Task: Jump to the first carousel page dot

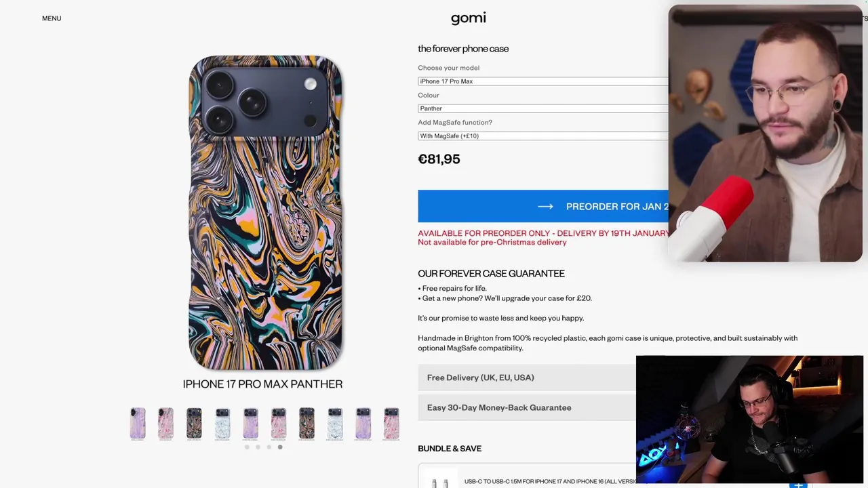Action: coord(247,447)
